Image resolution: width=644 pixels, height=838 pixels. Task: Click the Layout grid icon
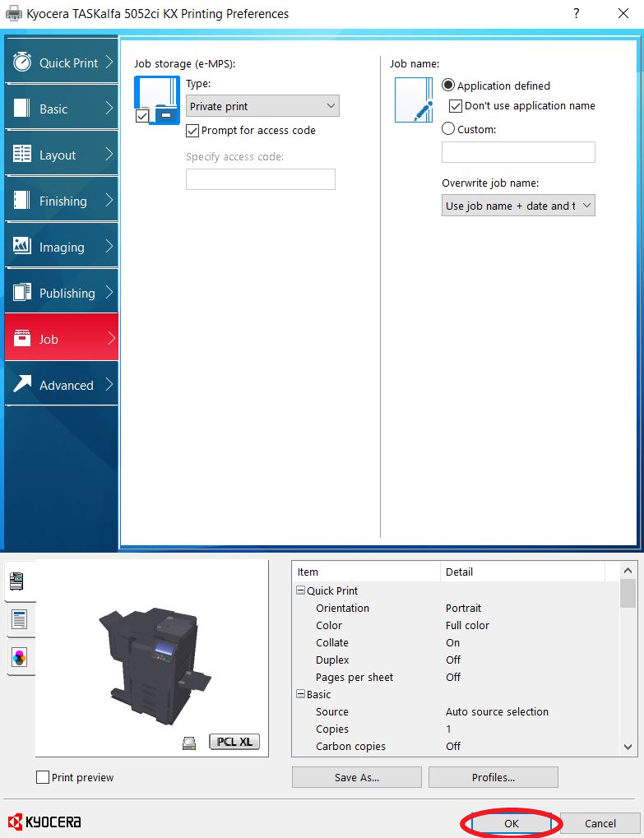[x=22, y=154]
